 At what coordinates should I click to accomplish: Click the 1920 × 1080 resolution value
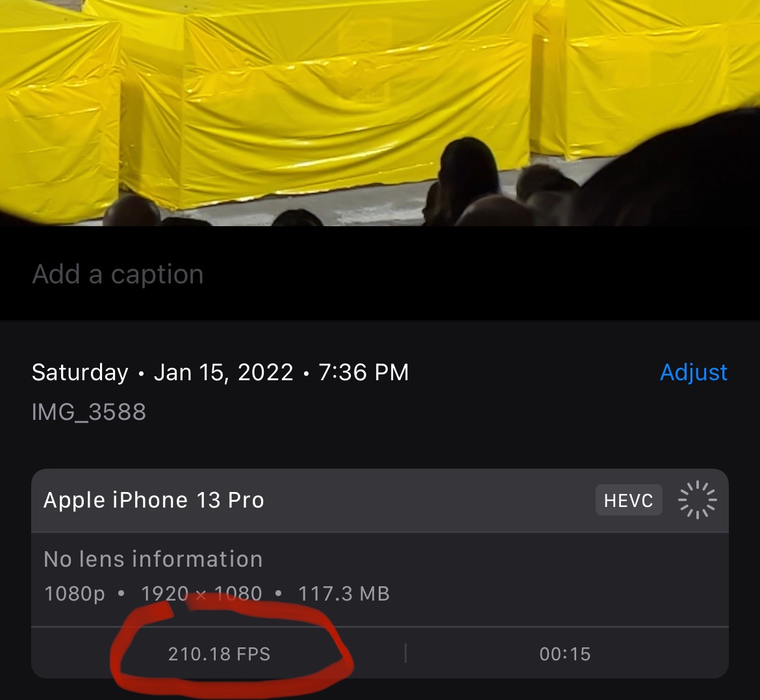pos(201,593)
